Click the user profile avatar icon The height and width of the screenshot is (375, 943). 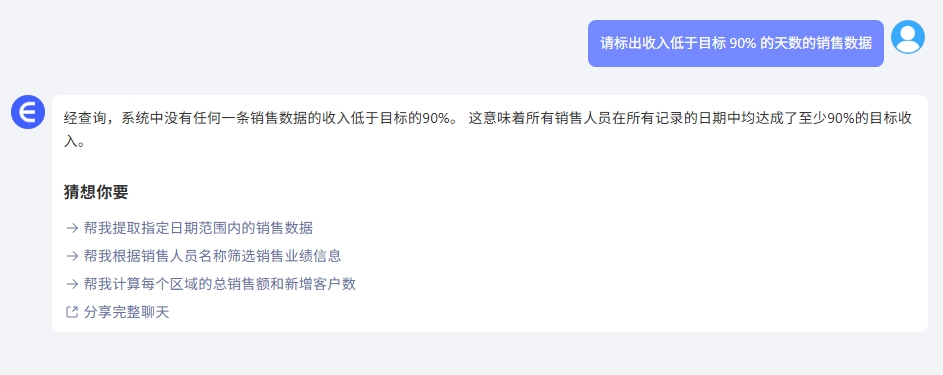908,37
